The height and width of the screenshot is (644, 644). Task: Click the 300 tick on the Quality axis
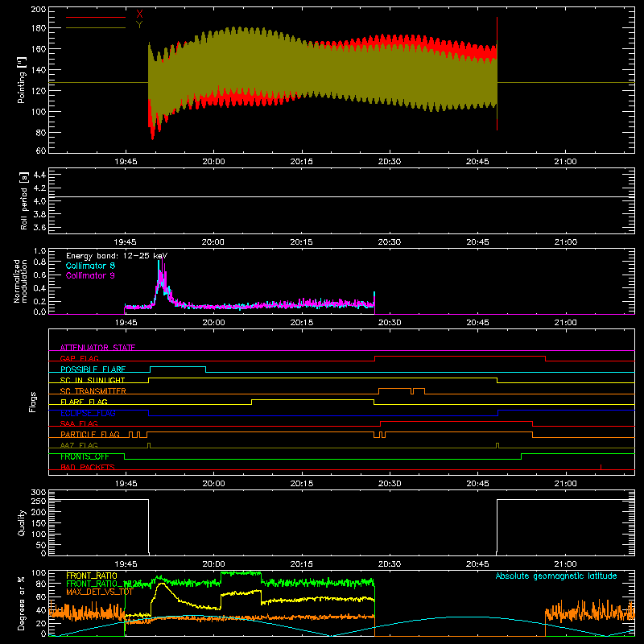[39, 493]
